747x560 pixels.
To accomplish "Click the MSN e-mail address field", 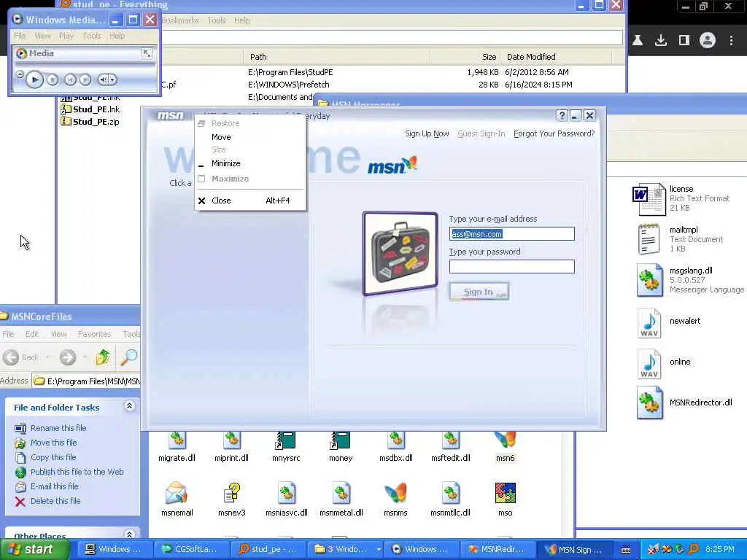I will (511, 234).
